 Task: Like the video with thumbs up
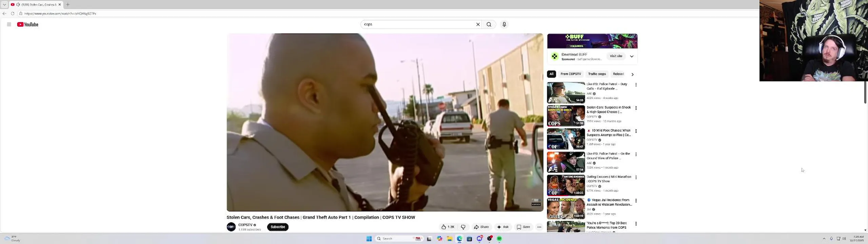coord(448,227)
